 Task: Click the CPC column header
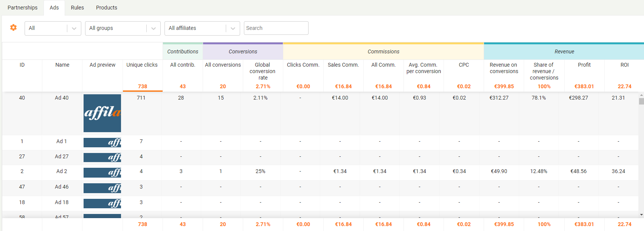point(464,65)
